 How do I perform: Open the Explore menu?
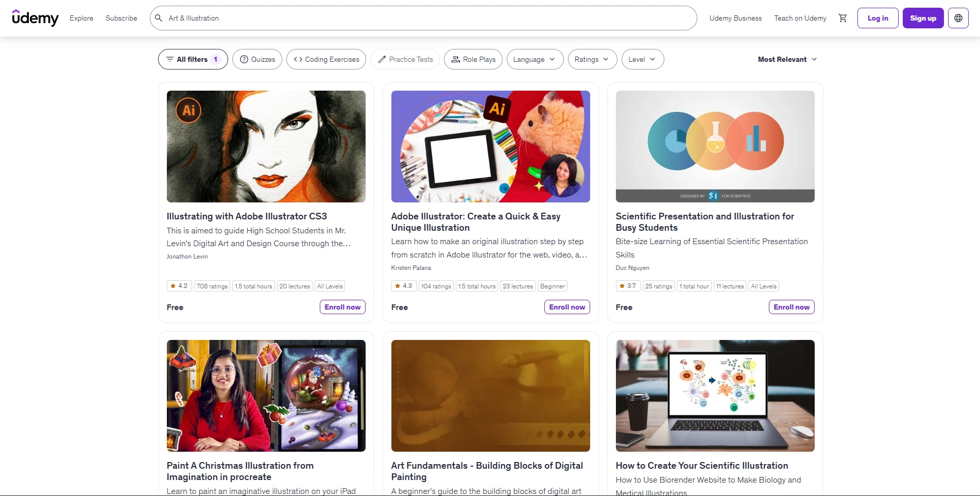(81, 18)
